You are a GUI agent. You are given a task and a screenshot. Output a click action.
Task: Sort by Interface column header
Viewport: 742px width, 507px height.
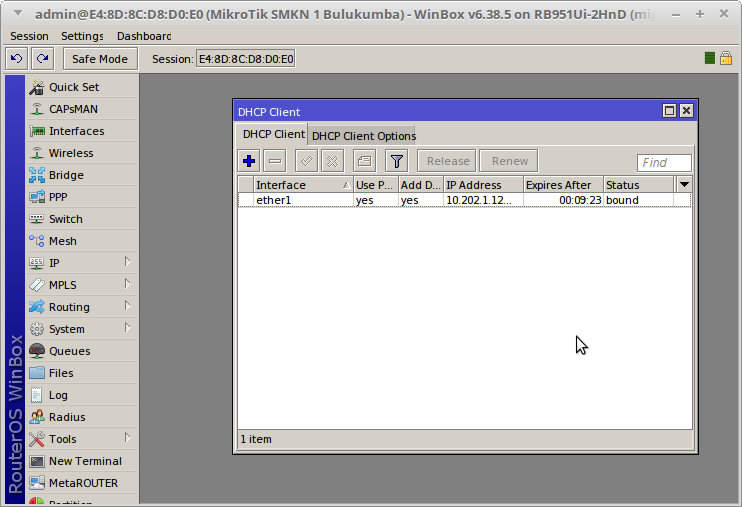[x=303, y=185]
